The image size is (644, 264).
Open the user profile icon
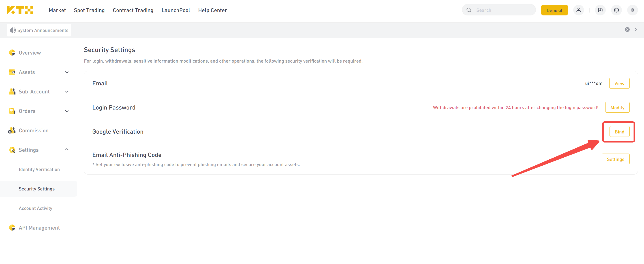pos(578,10)
